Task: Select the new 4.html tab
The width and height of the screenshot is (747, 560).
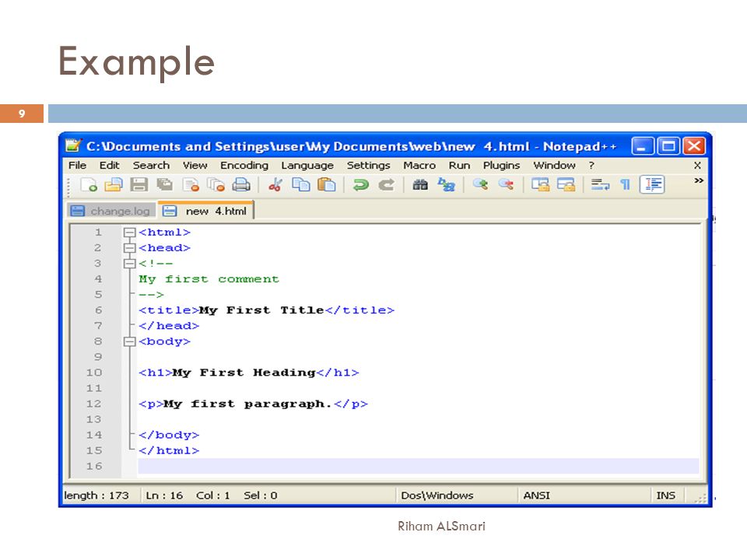Action: 206,211
